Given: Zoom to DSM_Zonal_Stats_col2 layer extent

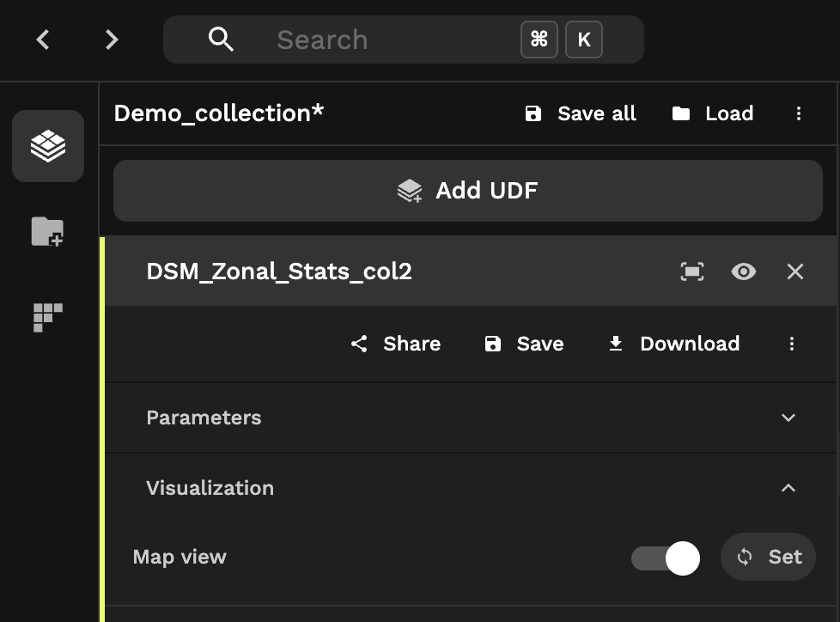Looking at the screenshot, I should (692, 271).
